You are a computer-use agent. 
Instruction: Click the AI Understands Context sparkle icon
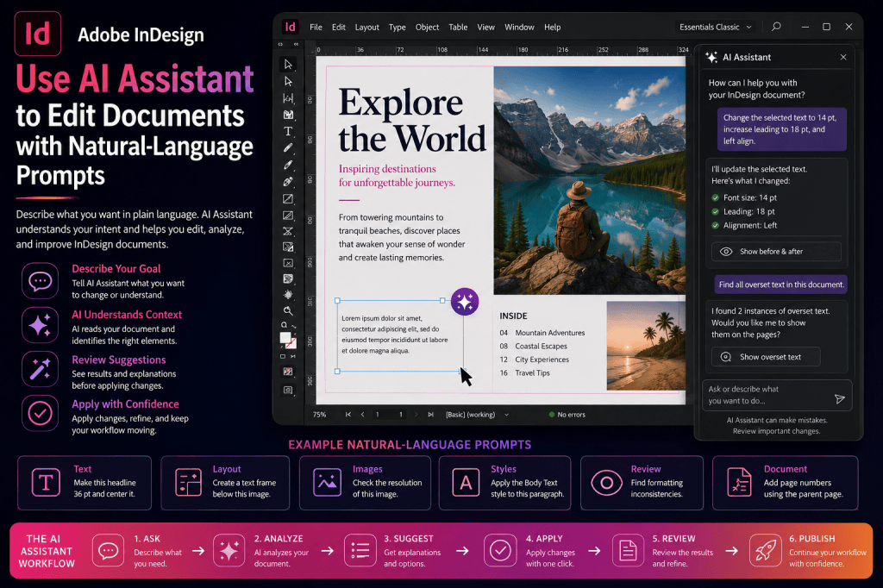coord(40,325)
